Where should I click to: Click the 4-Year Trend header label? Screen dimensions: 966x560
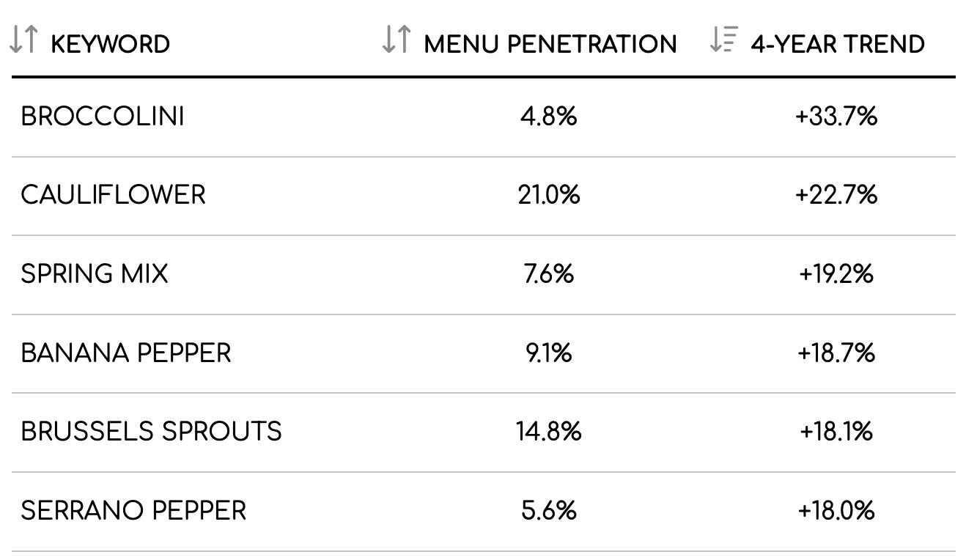pos(837,44)
